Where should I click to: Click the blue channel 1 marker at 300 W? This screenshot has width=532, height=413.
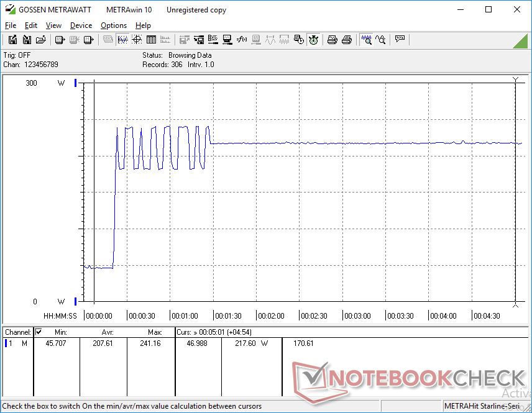(76, 83)
